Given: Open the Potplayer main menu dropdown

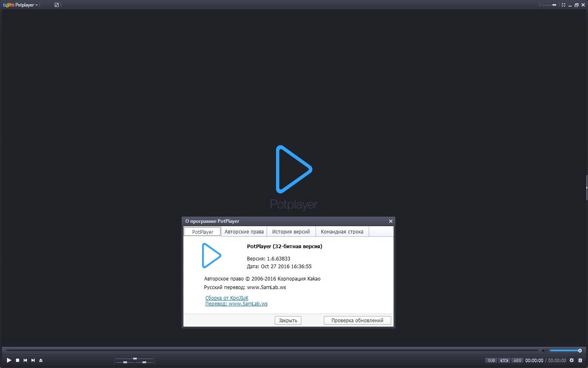Looking at the screenshot, I should coord(21,5).
